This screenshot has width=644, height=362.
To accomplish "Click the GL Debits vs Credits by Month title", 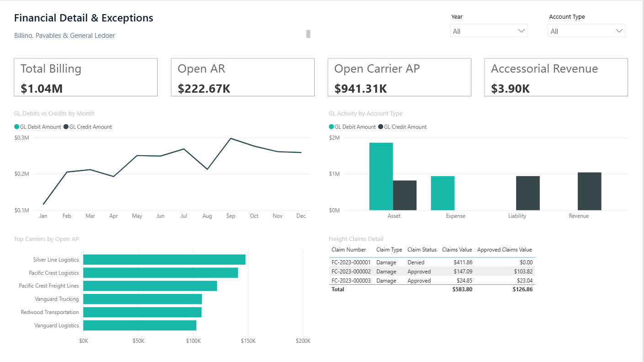I will (x=54, y=113).
